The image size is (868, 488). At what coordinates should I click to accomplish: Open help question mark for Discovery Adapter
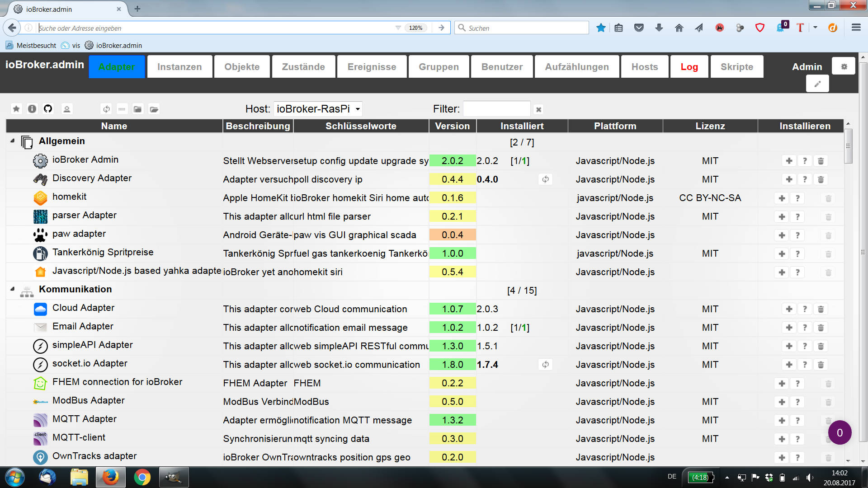(x=805, y=179)
